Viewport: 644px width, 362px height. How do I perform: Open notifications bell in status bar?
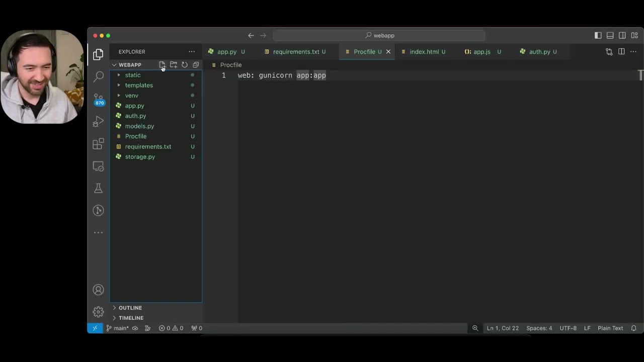point(634,328)
